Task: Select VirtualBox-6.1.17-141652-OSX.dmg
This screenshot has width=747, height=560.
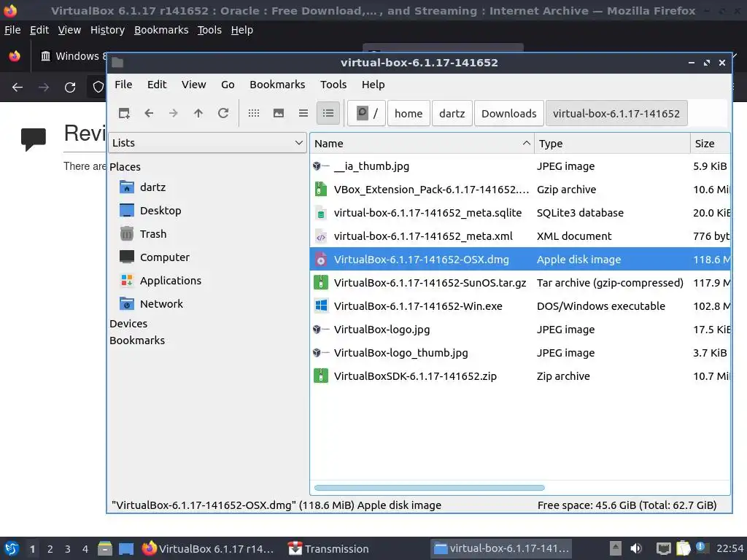Action: (519, 260)
